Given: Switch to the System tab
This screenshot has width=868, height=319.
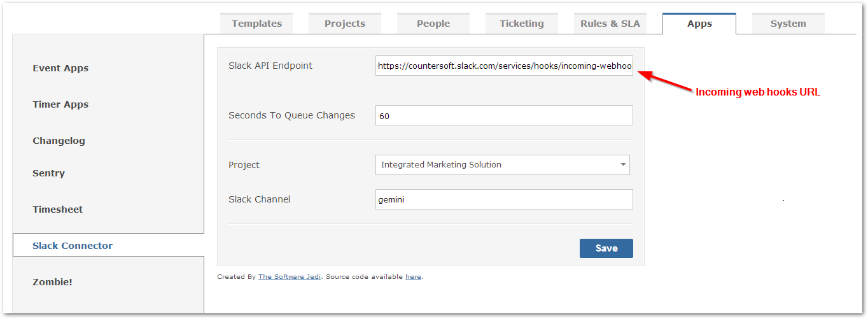Looking at the screenshot, I should pos(788,24).
